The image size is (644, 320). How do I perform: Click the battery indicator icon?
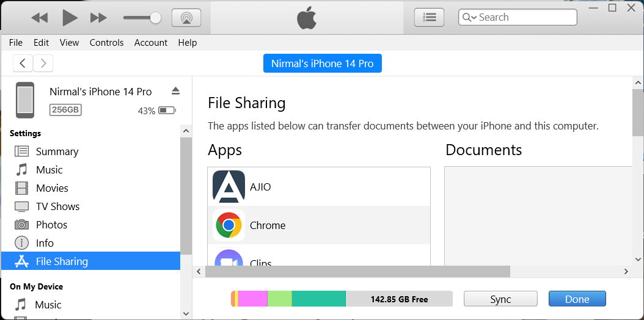[x=167, y=111]
